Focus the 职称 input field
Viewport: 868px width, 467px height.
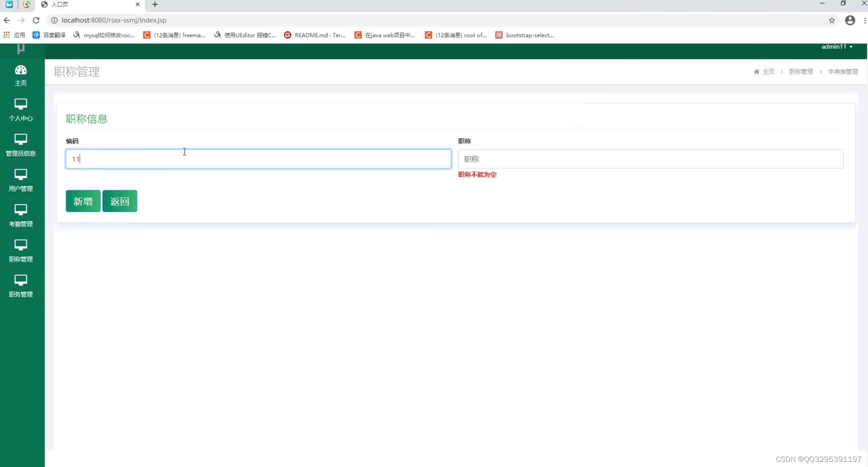tap(651, 159)
